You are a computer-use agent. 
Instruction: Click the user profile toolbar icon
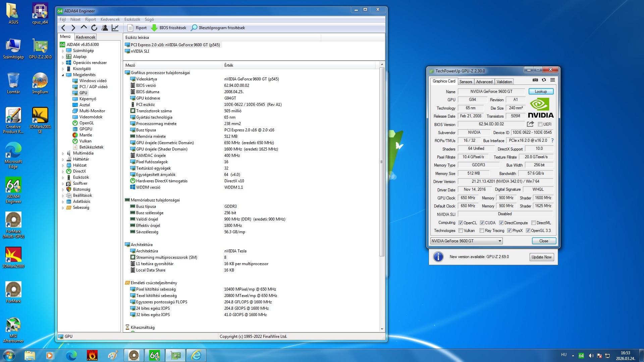tap(105, 28)
